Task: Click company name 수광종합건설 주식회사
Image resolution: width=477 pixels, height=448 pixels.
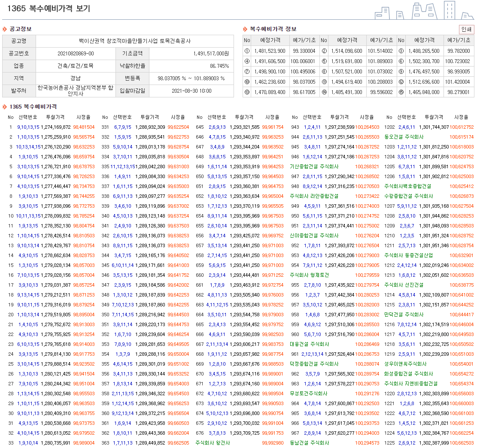Action: tap(409, 196)
